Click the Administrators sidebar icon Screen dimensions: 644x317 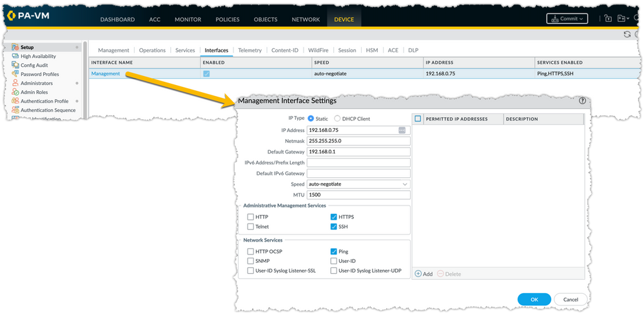point(15,83)
